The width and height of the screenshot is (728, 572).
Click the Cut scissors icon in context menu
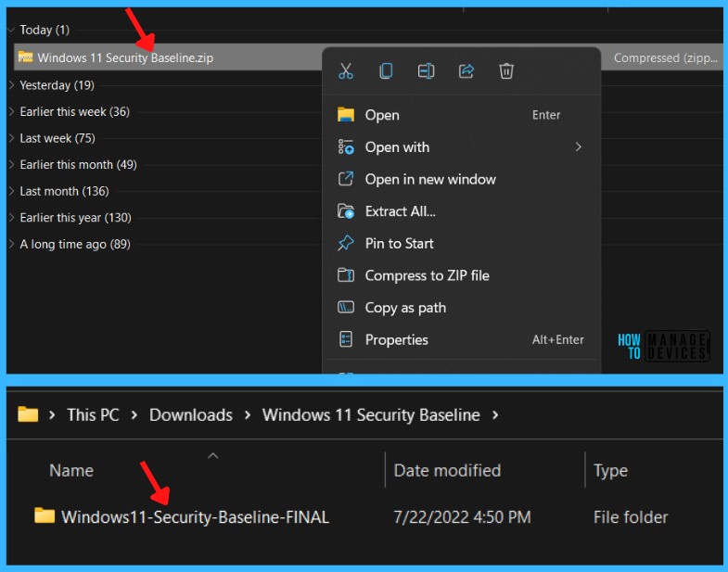pyautogui.click(x=345, y=71)
